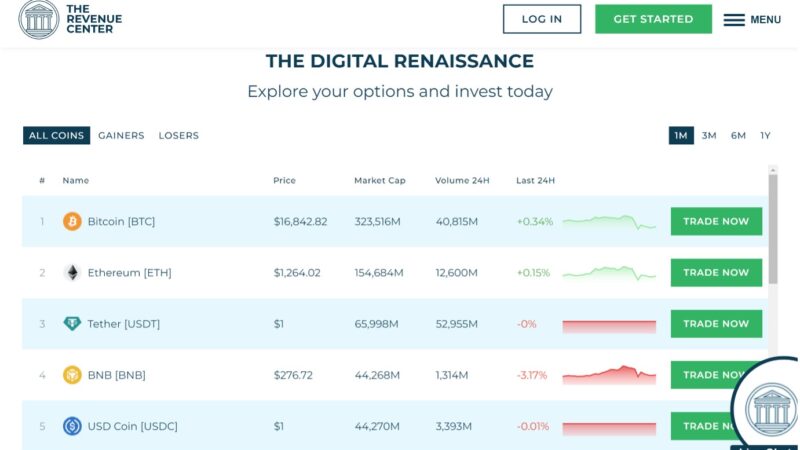This screenshot has width=800, height=450.
Task: Click the Tether coin icon
Action: coord(72,323)
